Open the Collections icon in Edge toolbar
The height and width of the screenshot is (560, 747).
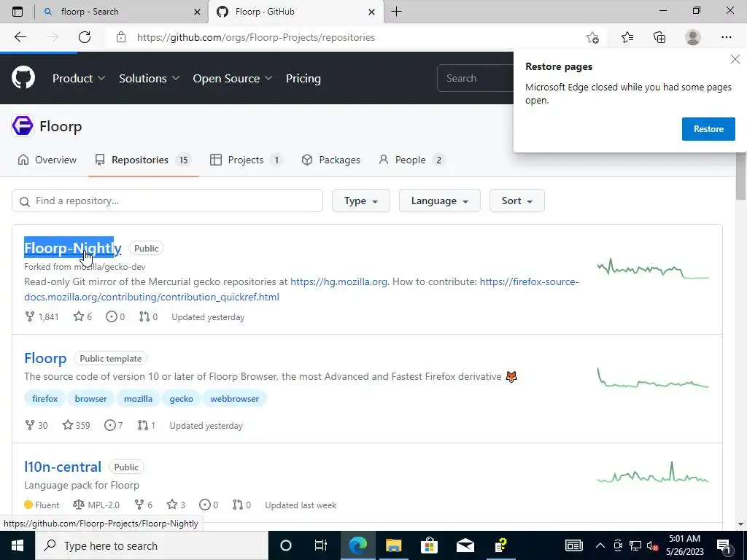click(x=659, y=37)
